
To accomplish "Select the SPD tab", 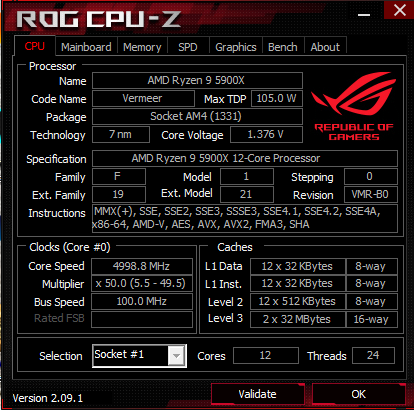I will tap(188, 47).
